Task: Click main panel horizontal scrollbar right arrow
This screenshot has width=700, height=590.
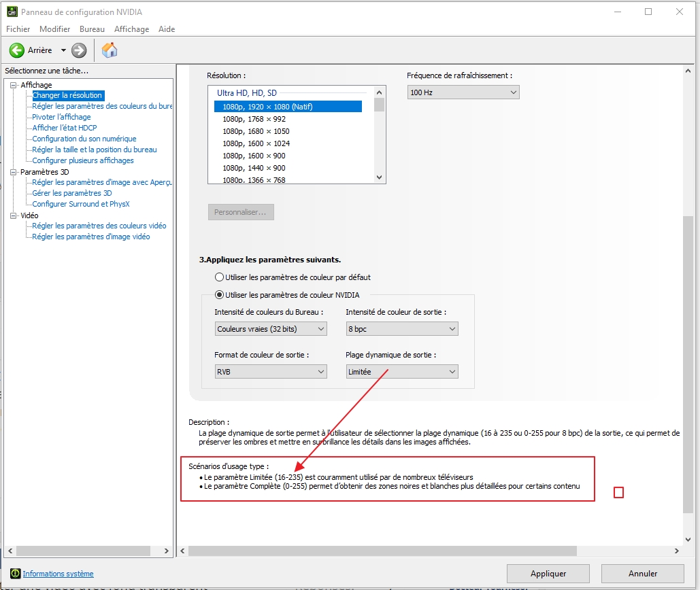Action: [x=677, y=551]
